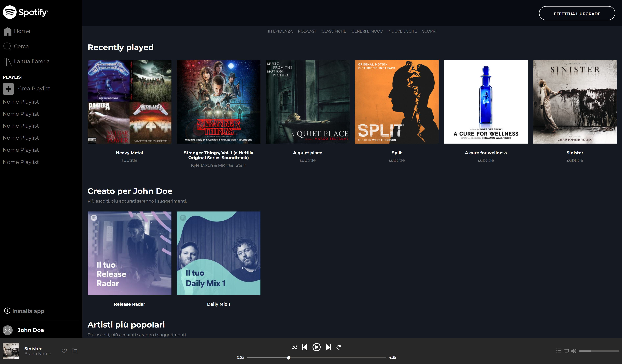Image resolution: width=622 pixels, height=364 pixels.
Task: Open the Split soundtrack cover
Action: click(x=397, y=102)
